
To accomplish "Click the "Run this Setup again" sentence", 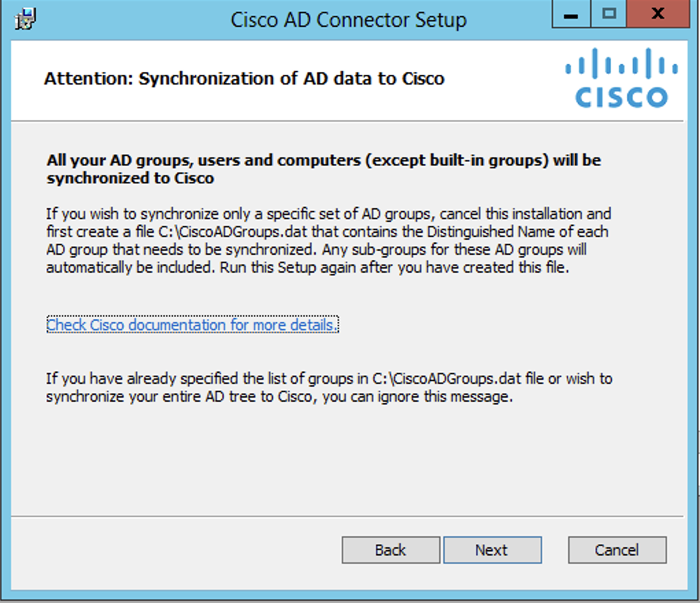I will [394, 268].
